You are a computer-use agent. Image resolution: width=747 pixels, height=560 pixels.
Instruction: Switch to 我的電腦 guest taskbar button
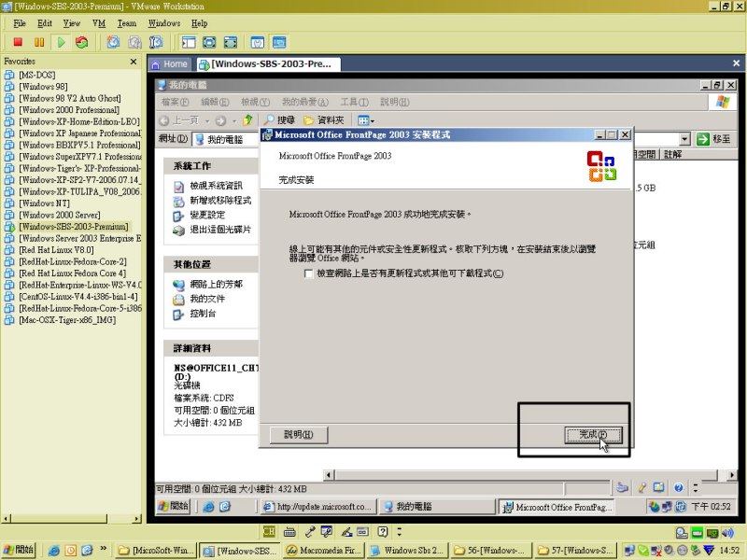[x=437, y=507]
